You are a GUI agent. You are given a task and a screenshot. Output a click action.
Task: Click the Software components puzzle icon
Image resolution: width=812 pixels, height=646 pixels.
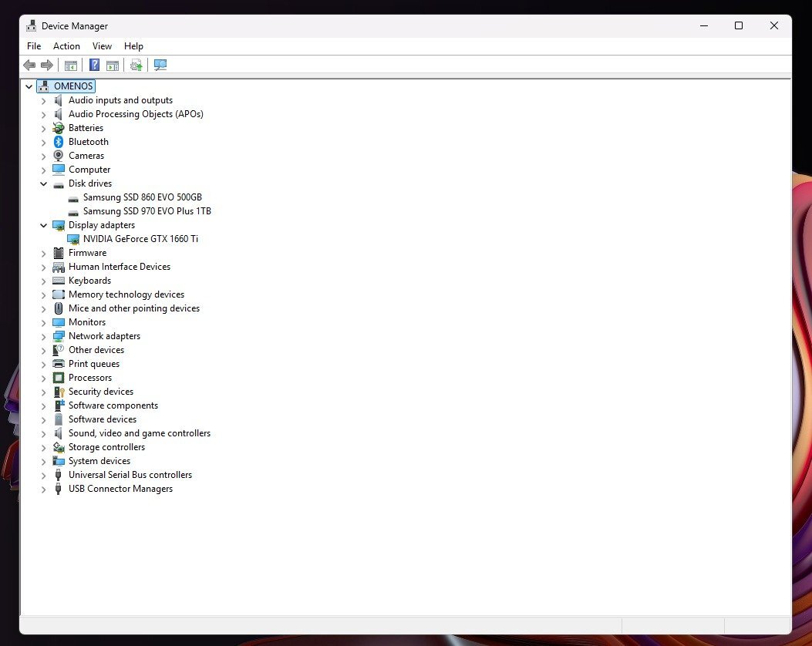coord(59,405)
